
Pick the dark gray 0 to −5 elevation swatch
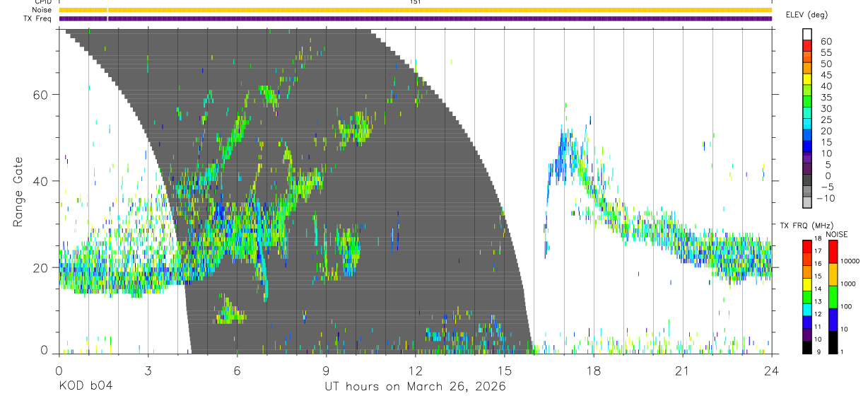click(x=808, y=181)
